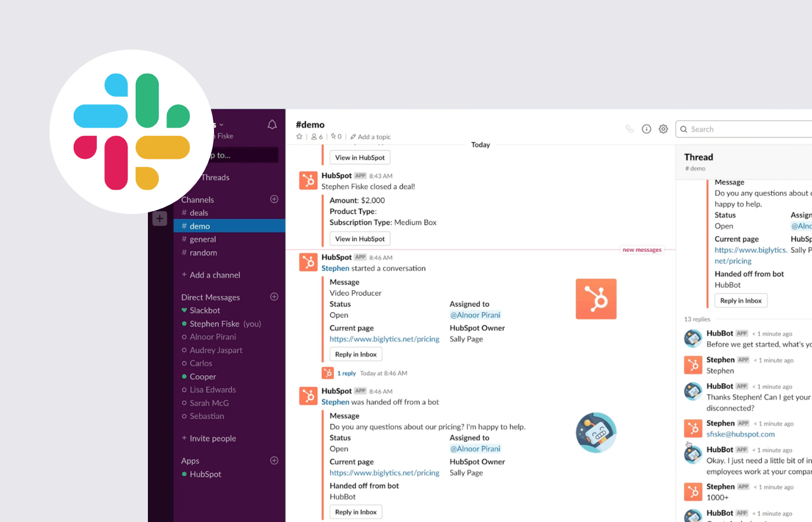This screenshot has width=812, height=522.
Task: Open sfiske@hubspot.com email link in thread
Action: [x=740, y=434]
